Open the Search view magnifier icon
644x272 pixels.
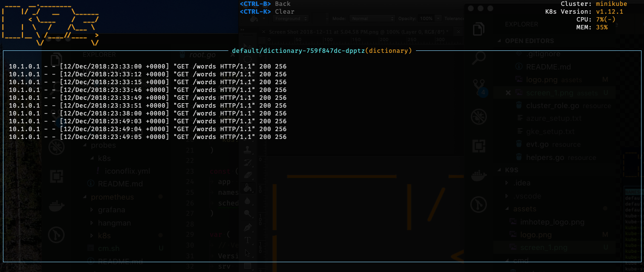(478, 58)
